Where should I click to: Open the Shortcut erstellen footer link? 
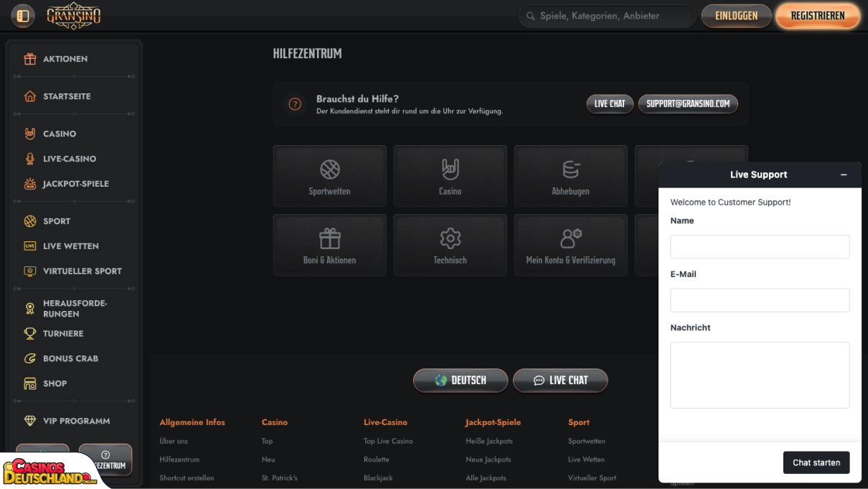click(187, 478)
